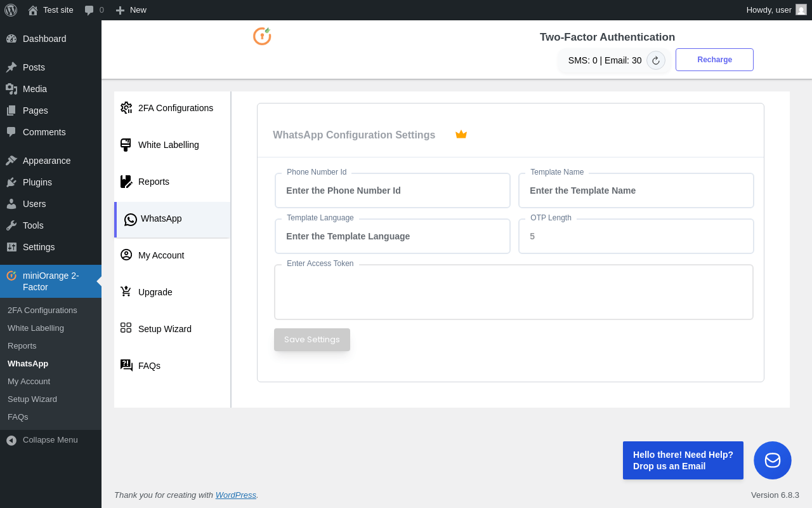Select the Reports tab in plugin sidebar
This screenshot has height=508, width=812.
(154, 182)
